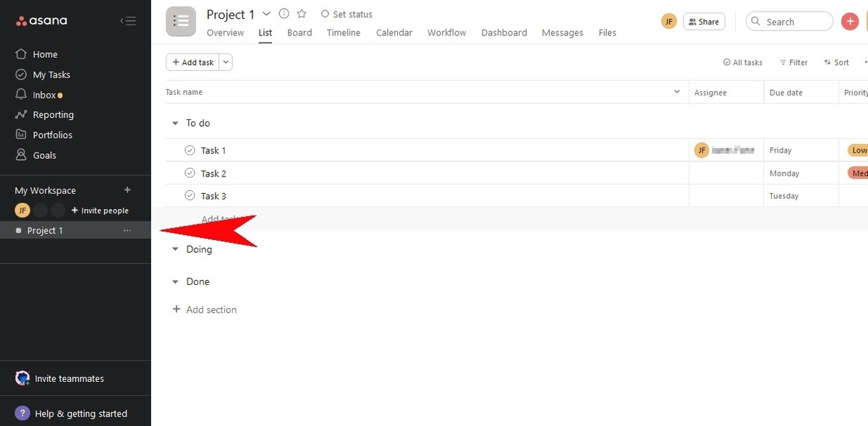Open the Inbox bell in sidebar
This screenshot has height=426, width=868.
(21, 95)
